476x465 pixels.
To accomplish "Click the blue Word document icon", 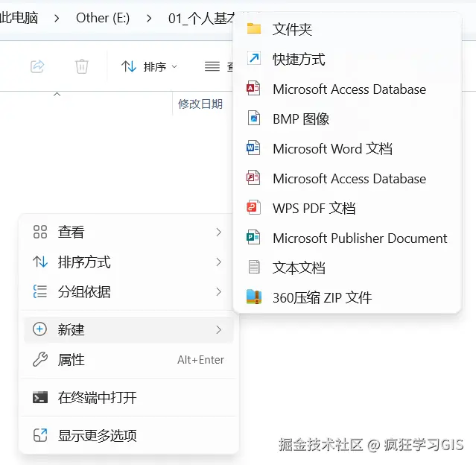I will (x=253, y=148).
